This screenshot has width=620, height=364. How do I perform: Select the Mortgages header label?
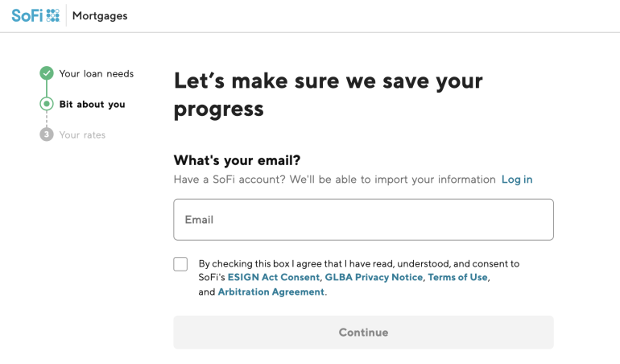100,16
